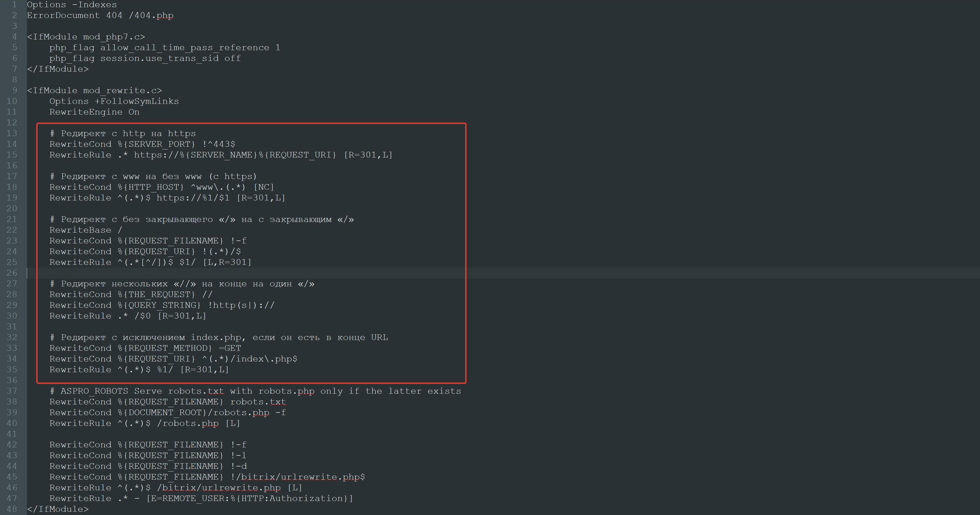Click the closing "</IfModule>" on last line
The image size is (980, 515).
point(58,509)
